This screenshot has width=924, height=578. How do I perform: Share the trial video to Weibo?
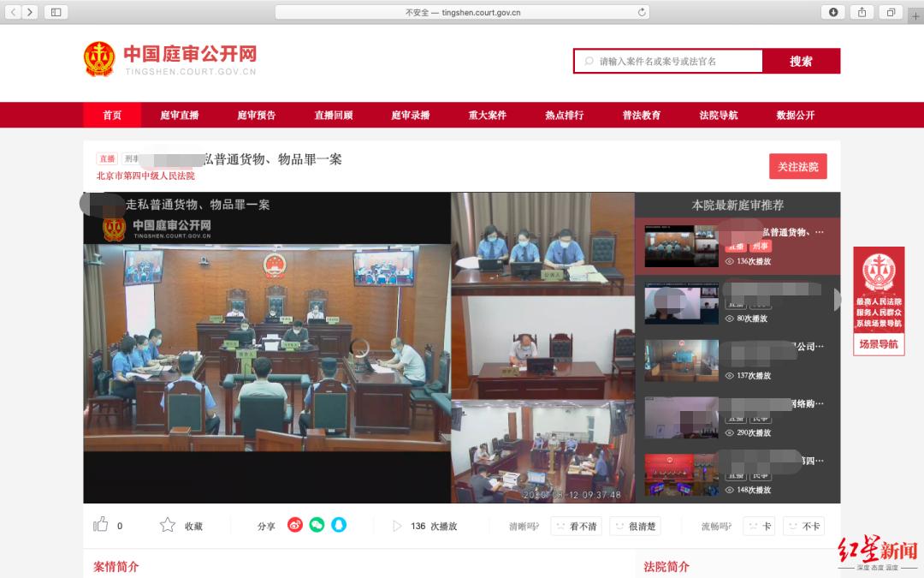(295, 525)
